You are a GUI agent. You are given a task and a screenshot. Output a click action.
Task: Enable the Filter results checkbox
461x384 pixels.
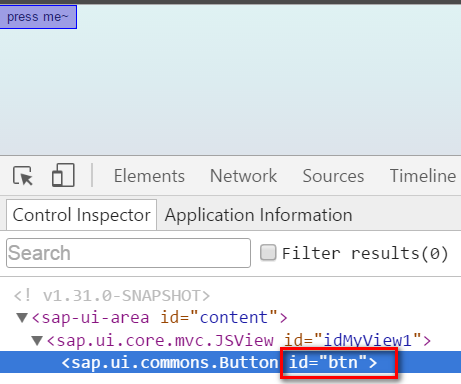click(268, 252)
